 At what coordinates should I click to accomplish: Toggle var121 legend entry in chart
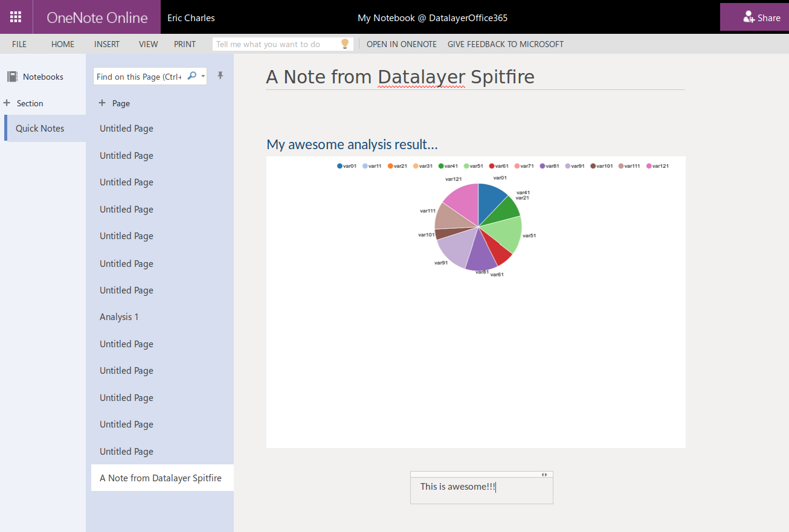click(x=658, y=166)
